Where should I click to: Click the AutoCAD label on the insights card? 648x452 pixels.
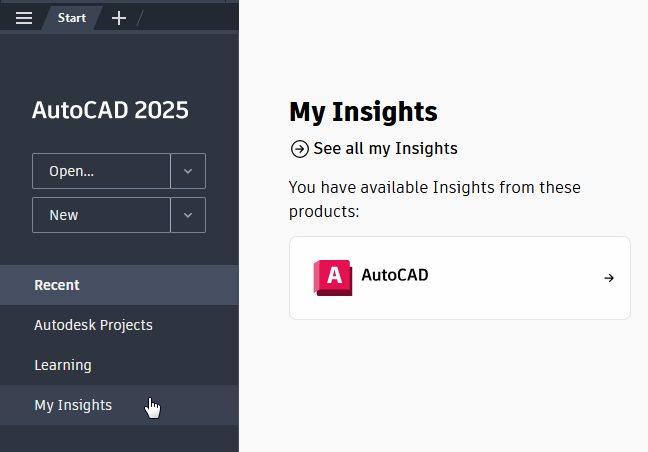[394, 275]
